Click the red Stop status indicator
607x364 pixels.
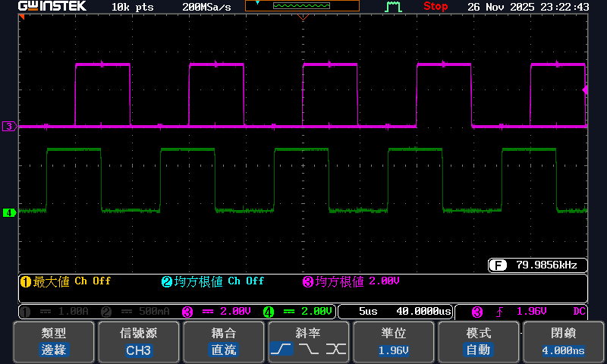click(x=436, y=6)
